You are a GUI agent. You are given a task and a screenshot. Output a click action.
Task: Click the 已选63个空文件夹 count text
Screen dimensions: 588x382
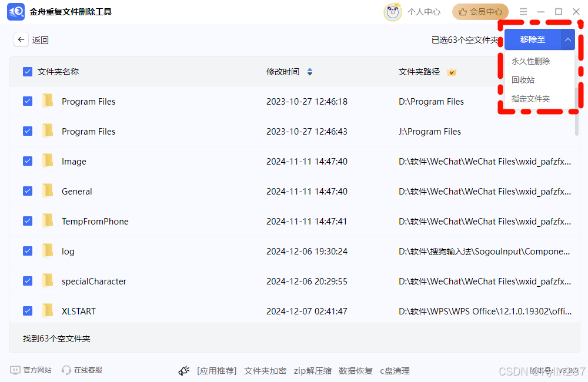point(465,40)
